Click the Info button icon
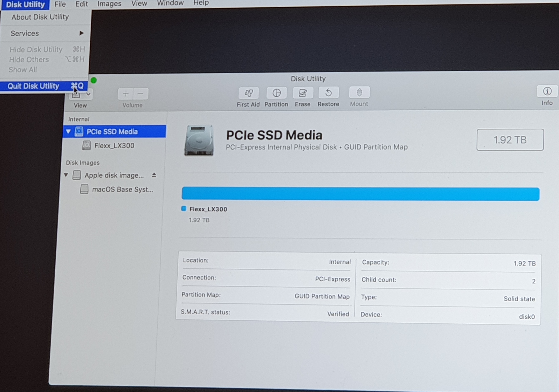Image resolution: width=559 pixels, height=392 pixels. click(x=547, y=91)
